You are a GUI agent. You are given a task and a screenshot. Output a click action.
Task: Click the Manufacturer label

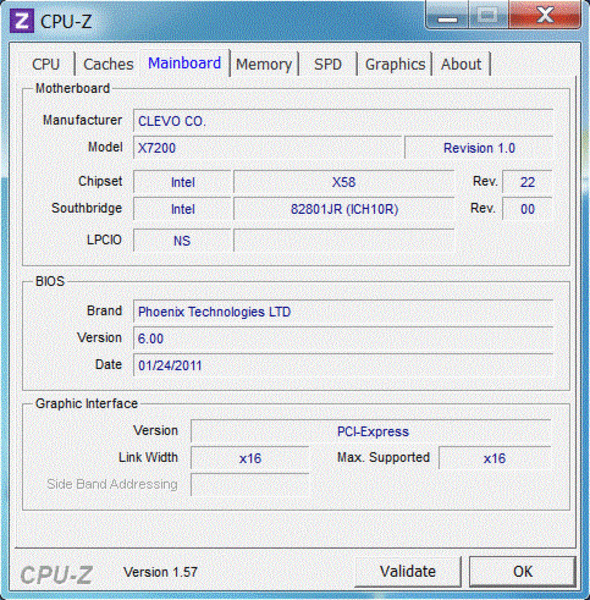(x=82, y=120)
